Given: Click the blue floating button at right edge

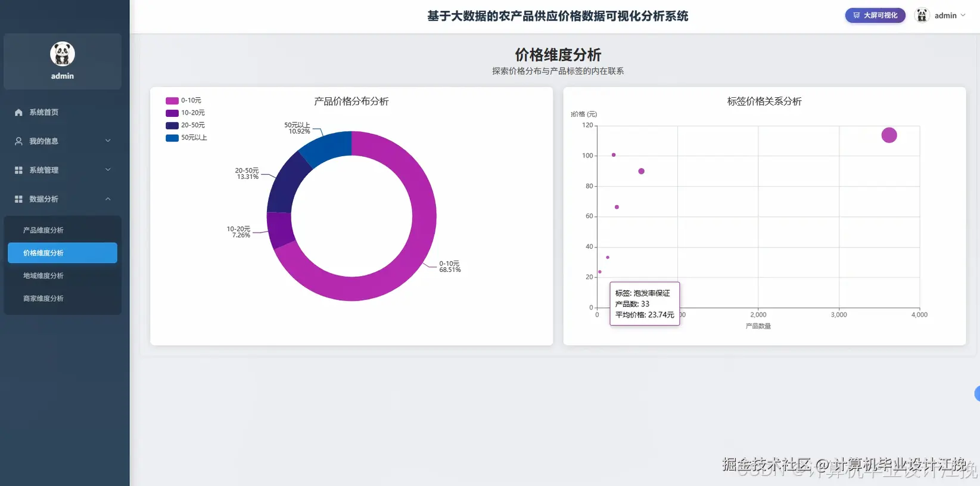Looking at the screenshot, I should [977, 394].
